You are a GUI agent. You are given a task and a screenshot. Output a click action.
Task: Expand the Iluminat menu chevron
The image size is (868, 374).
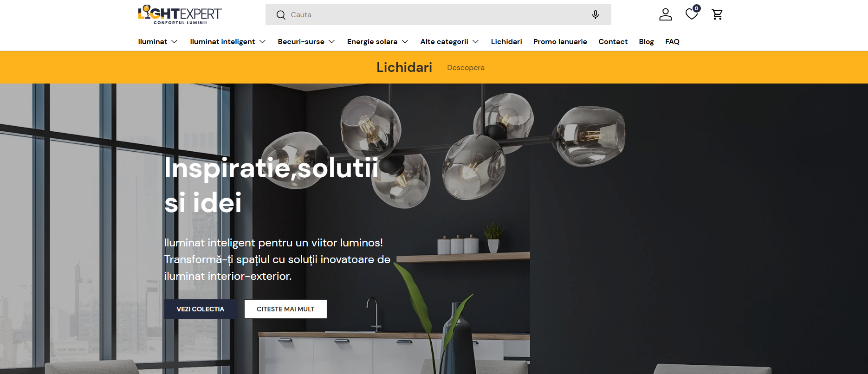pyautogui.click(x=175, y=42)
